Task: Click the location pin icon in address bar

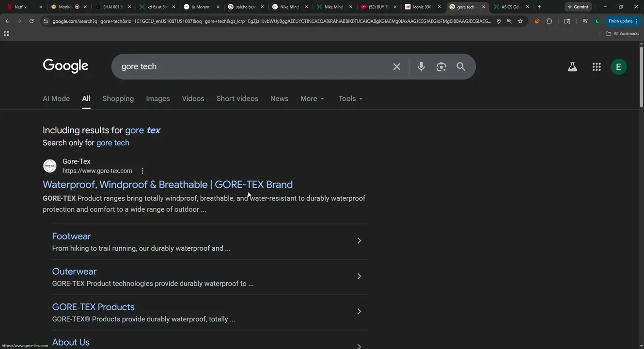Action: tap(499, 21)
